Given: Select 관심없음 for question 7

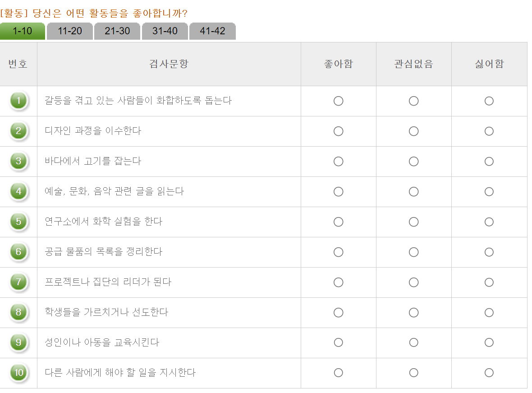Looking at the screenshot, I should (413, 282).
